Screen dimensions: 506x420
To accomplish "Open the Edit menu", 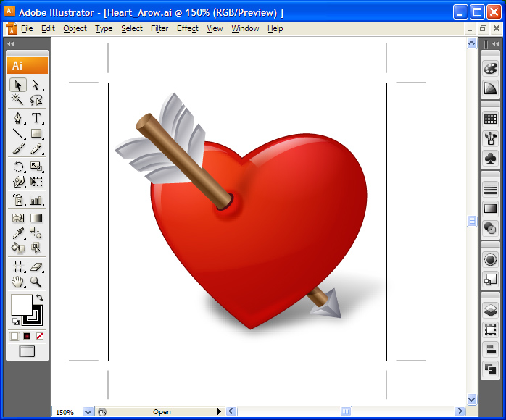I will (x=48, y=28).
